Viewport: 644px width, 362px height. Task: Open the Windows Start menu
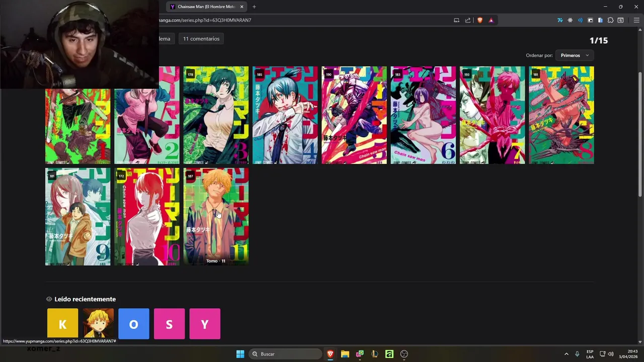(240, 354)
